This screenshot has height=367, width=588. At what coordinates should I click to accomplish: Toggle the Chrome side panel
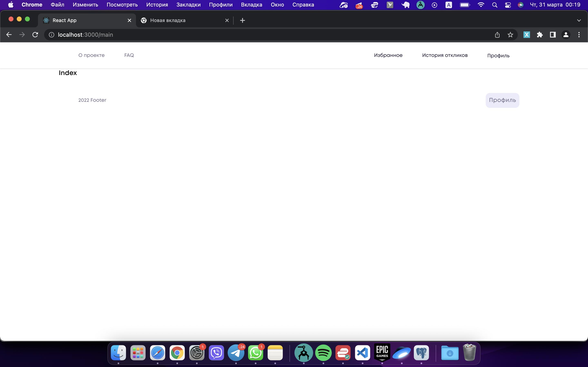pyautogui.click(x=553, y=35)
